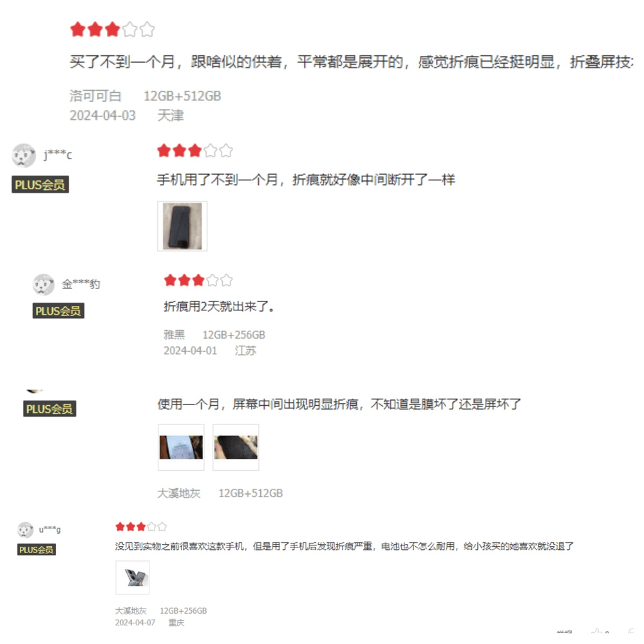Click the star rating in u***g's review
Viewport: 644px width, 644px height.
point(141,527)
